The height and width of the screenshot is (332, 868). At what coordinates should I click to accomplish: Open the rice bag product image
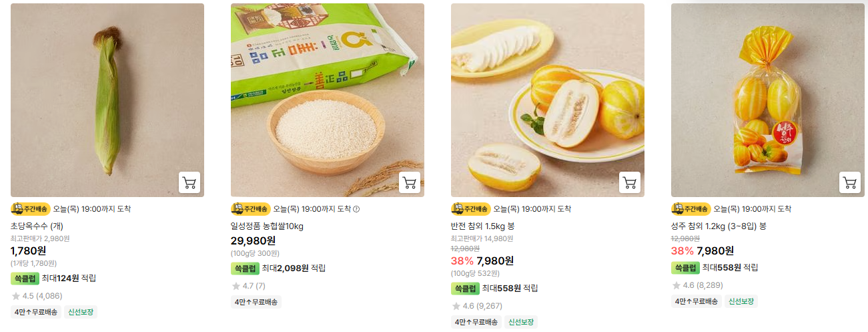point(328,100)
